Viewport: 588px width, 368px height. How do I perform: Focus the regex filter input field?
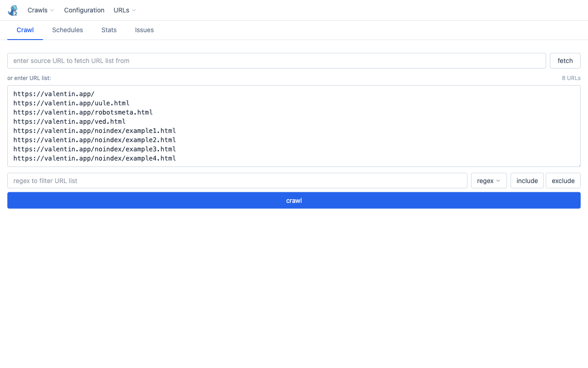(x=237, y=181)
